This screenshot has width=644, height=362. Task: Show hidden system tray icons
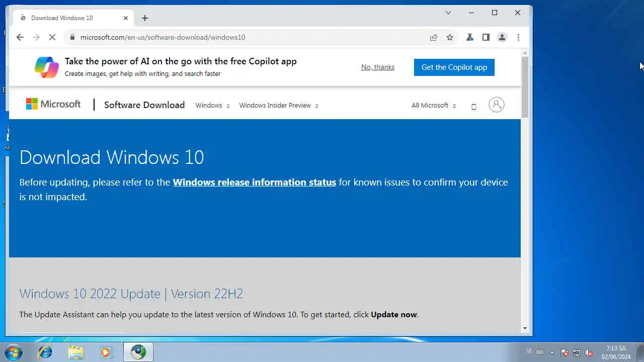pos(552,352)
